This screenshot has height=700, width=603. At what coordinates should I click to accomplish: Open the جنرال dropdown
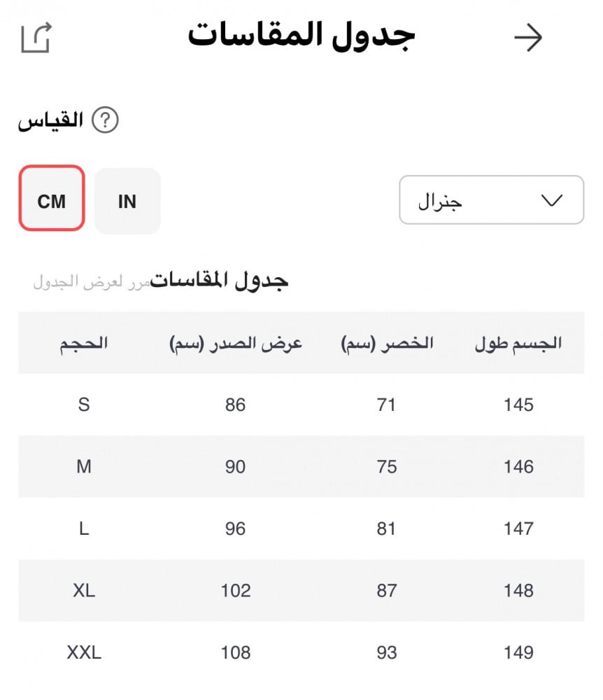click(491, 200)
